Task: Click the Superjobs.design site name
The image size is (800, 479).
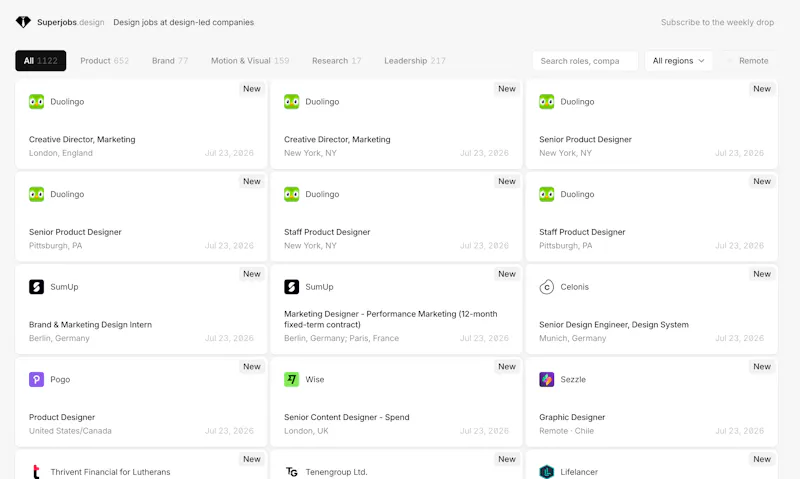Action: [70, 22]
